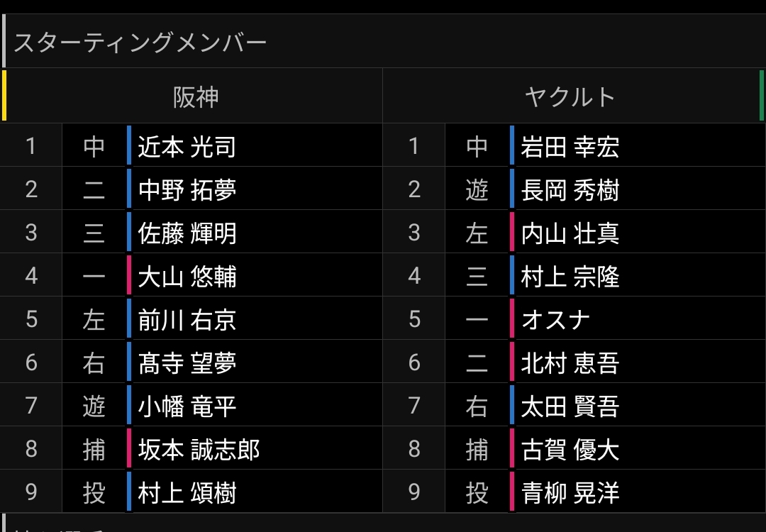Viewport: 766px width, 532px height.
Task: Select 前川 右京 in the batting order
Action: 187,319
